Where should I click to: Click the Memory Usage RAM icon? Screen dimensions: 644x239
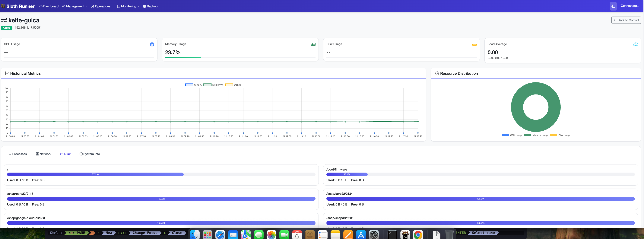click(x=313, y=44)
